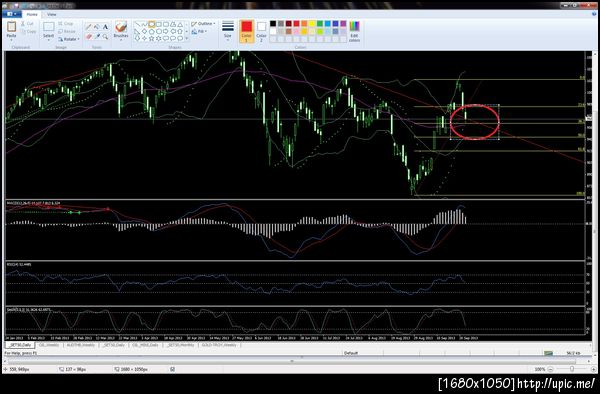
Task: Choose the Triangle shape
Action: (180, 24)
